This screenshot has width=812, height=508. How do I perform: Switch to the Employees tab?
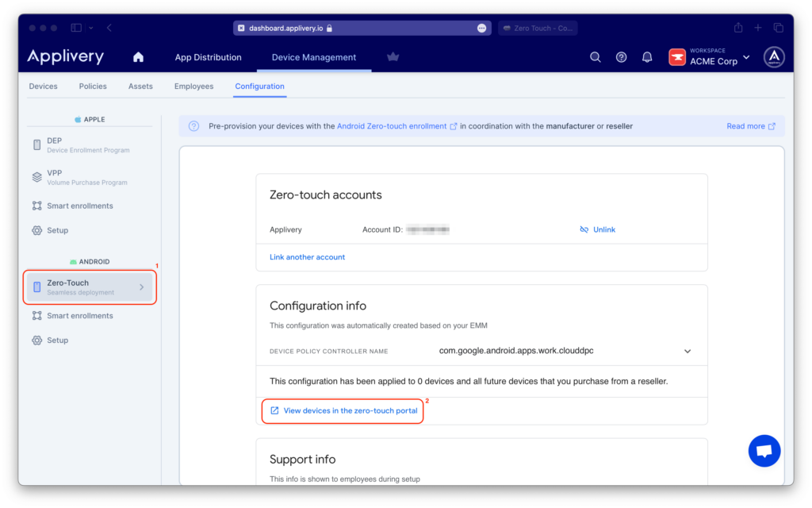tap(193, 86)
